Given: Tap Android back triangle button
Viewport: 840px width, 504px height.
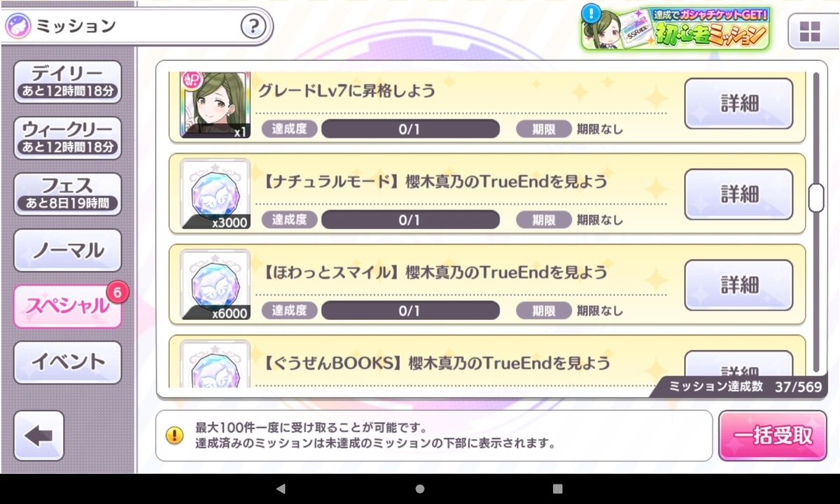Looking at the screenshot, I should point(281,489).
